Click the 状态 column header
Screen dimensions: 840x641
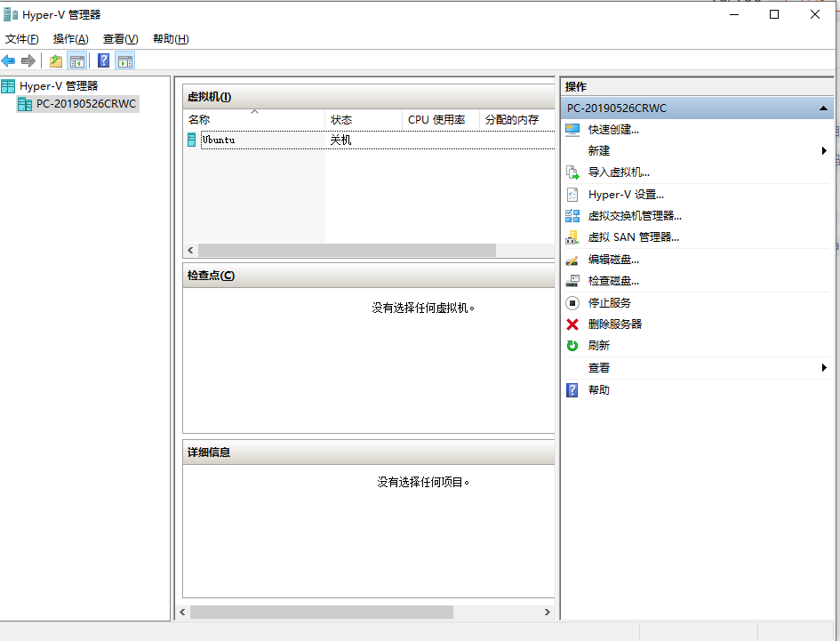[x=364, y=119]
